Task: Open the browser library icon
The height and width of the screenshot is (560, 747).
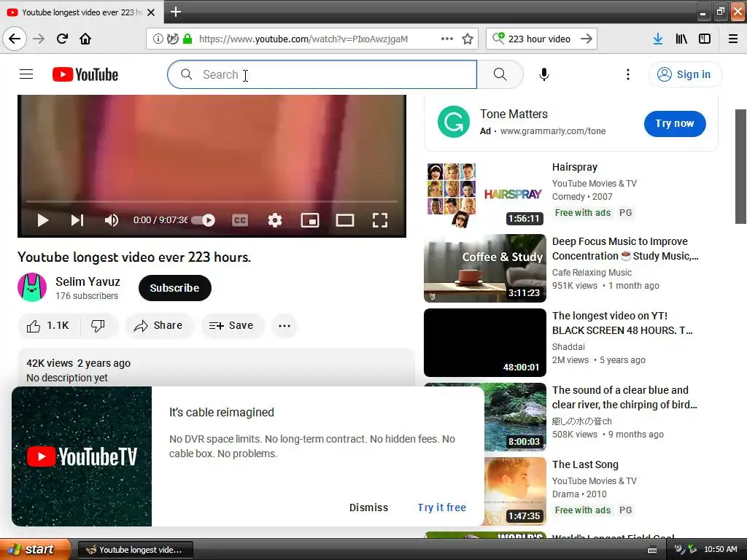Action: tap(681, 39)
